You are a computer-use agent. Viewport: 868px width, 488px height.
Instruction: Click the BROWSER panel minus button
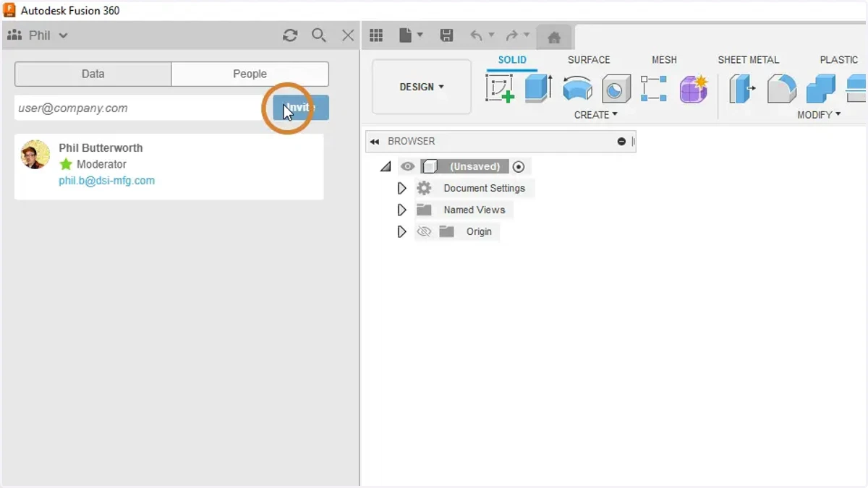pos(621,142)
